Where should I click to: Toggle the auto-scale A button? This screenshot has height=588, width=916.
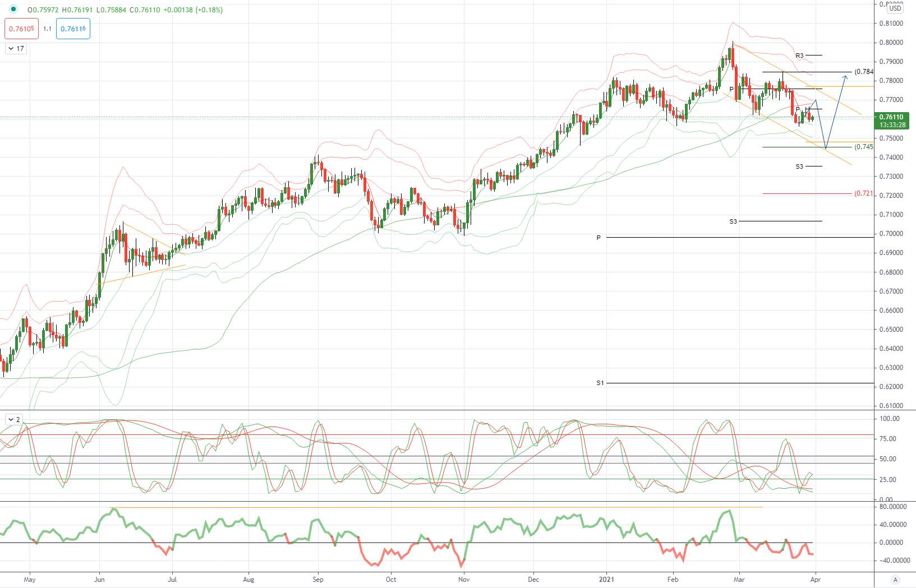[895, 579]
